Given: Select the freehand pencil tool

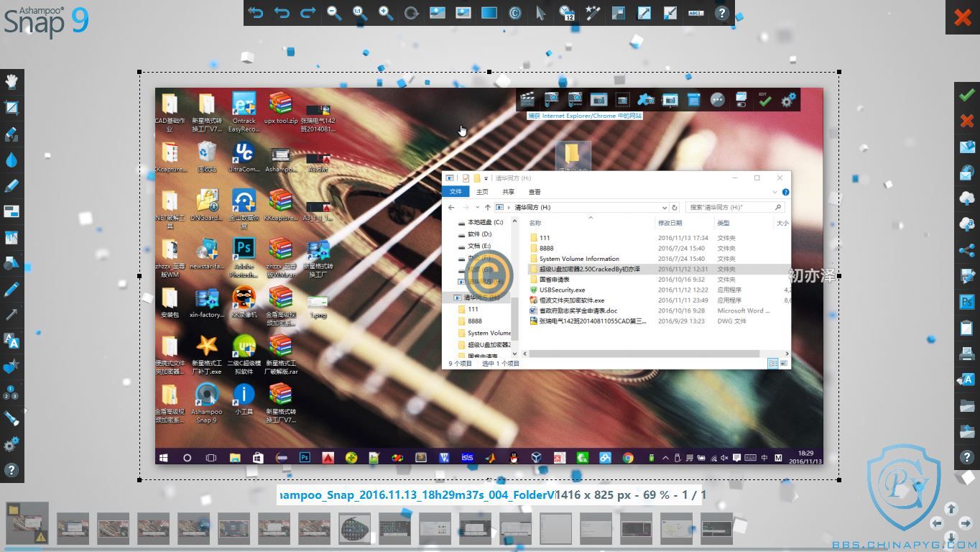Looking at the screenshot, I should 11,289.
